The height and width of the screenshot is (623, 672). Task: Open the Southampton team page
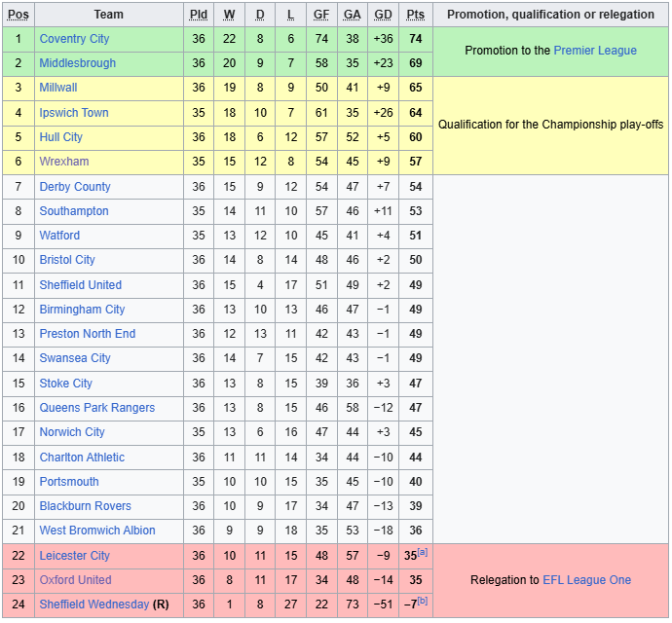click(74, 211)
